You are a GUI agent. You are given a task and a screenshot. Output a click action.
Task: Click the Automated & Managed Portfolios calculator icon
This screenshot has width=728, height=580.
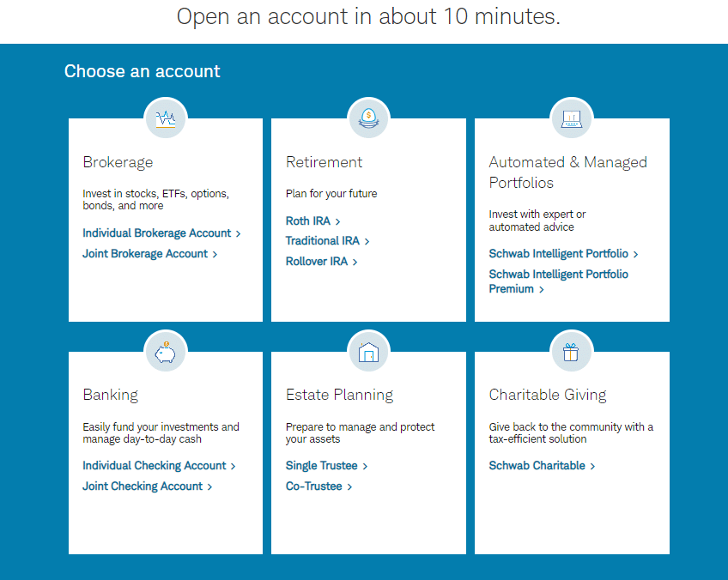[571, 118]
